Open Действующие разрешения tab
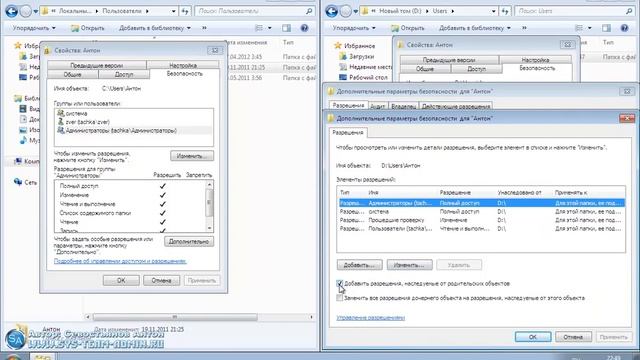 [x=456, y=106]
